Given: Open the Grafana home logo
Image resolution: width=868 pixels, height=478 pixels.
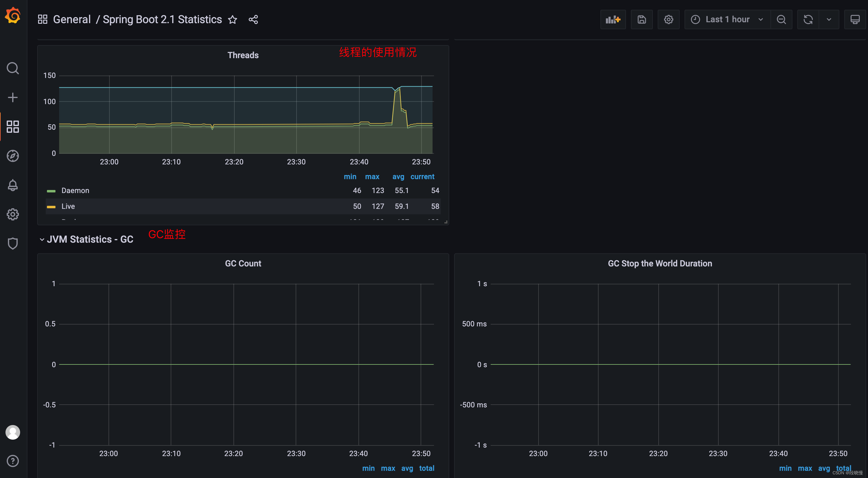Looking at the screenshot, I should 13,16.
